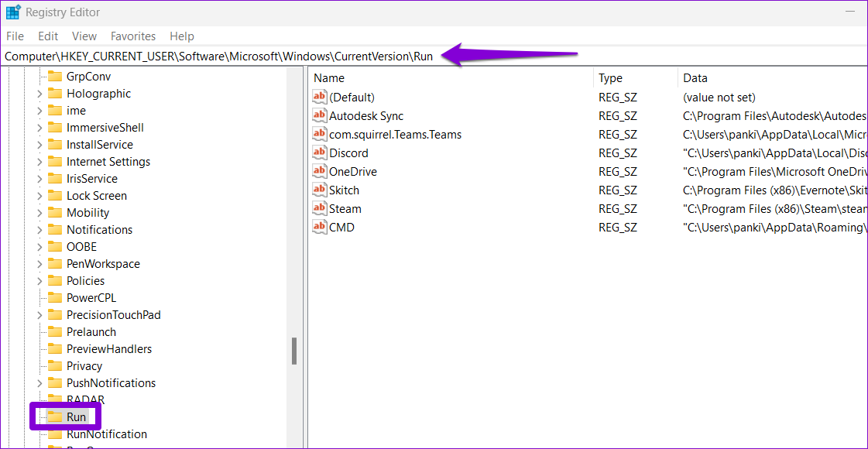Click the Registry Editor icon in the title bar
This screenshot has width=868, height=449.
pyautogui.click(x=12, y=12)
